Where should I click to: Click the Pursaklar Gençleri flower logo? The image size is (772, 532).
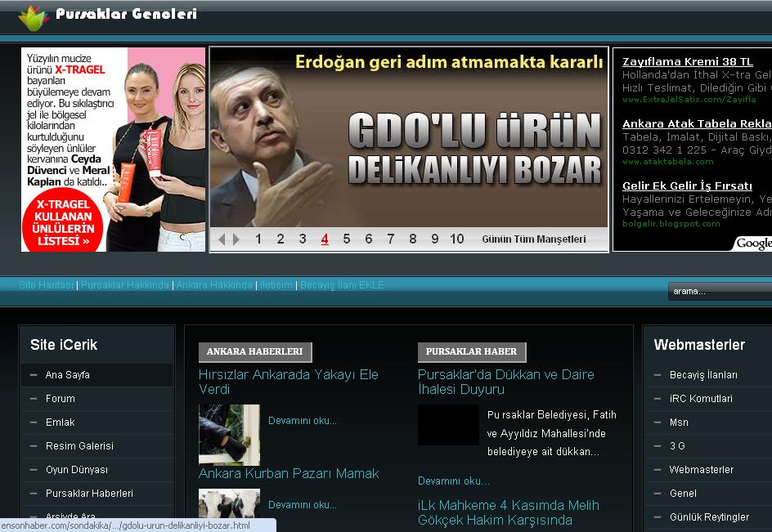(x=34, y=18)
